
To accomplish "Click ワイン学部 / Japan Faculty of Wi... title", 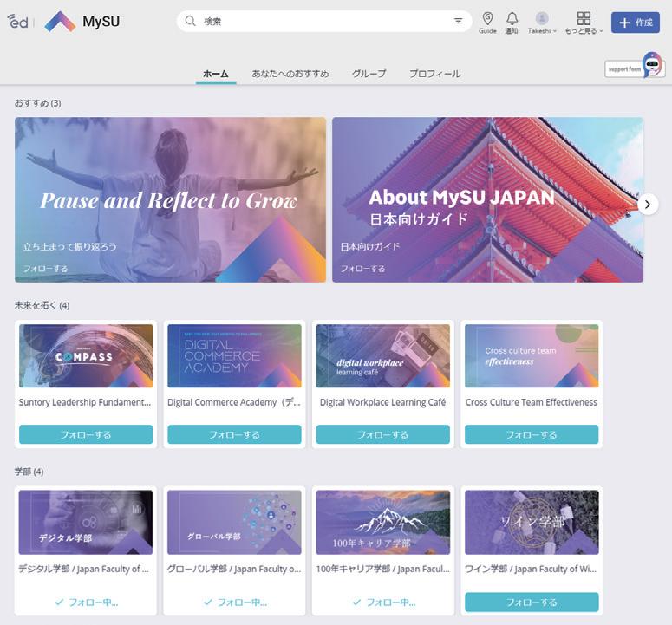I will coord(531,569).
